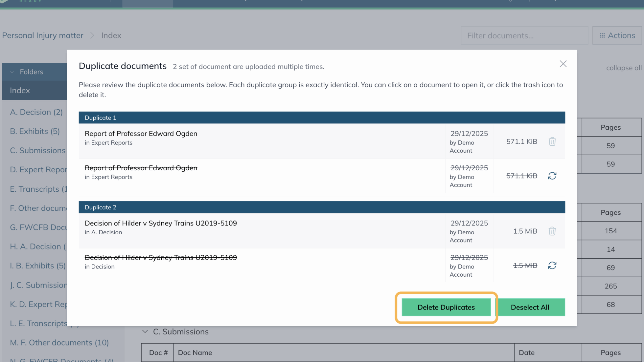The height and width of the screenshot is (362, 644).
Task: Select M. F. Other documents (10) folder
Action: (59, 342)
